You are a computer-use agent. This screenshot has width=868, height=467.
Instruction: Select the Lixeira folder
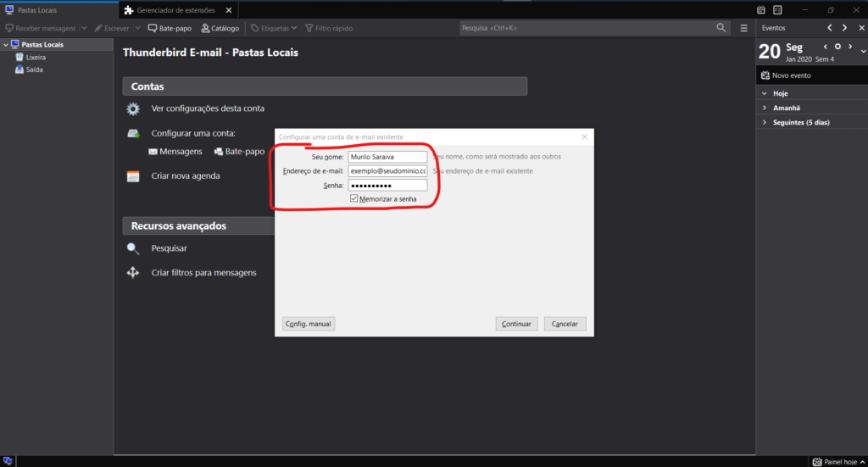click(x=36, y=57)
